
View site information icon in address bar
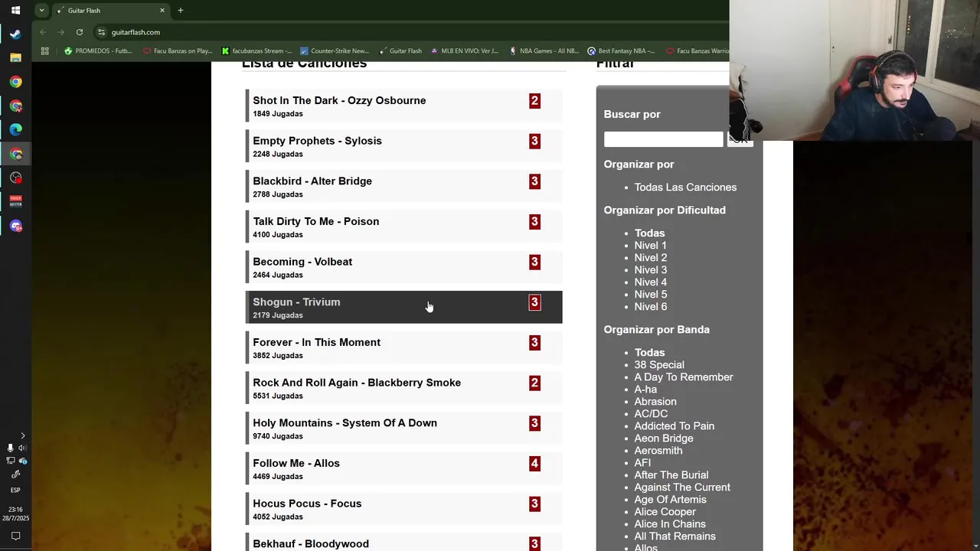coord(102,32)
